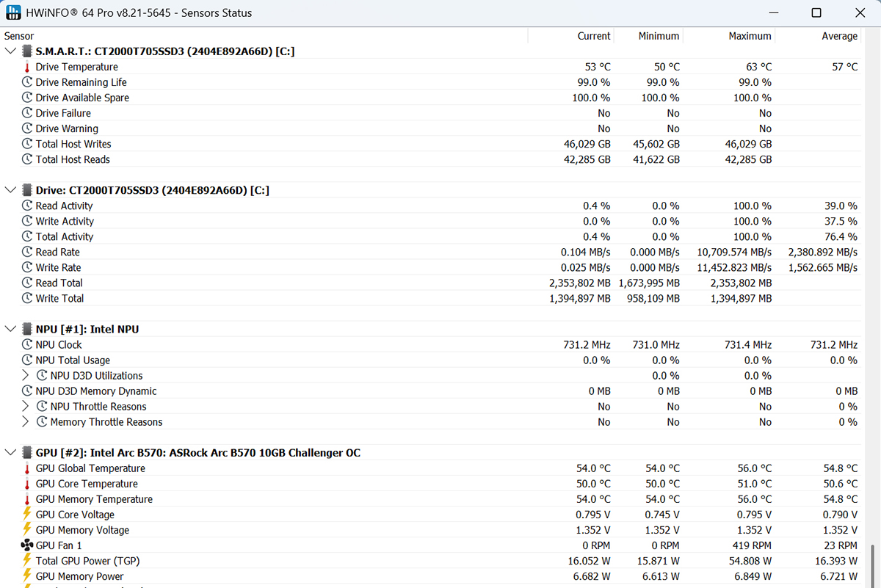Click the 11,452.823 MB/s maximum write rate value
The height and width of the screenshot is (588, 881).
734,267
